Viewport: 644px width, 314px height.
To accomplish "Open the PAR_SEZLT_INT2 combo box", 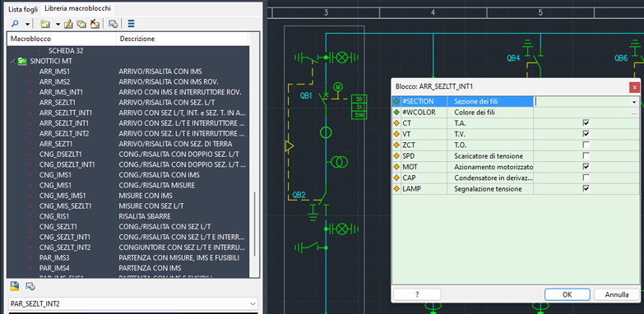I will (x=133, y=304).
